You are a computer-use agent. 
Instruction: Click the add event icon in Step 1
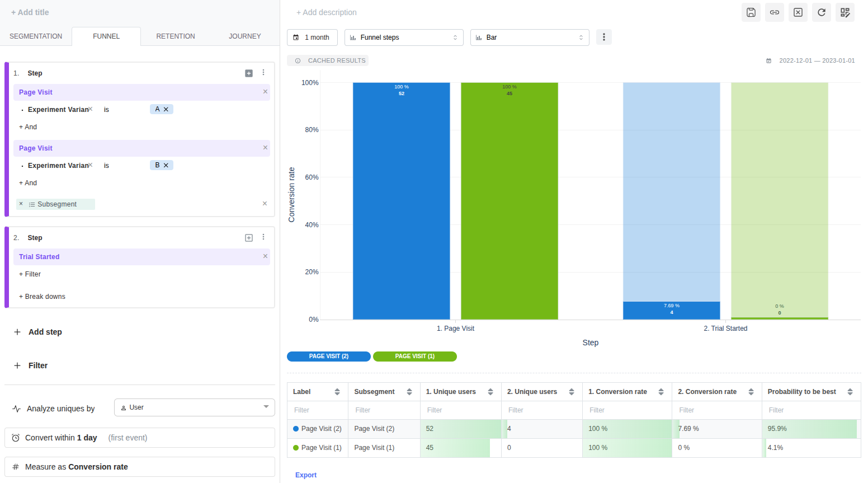coord(249,73)
